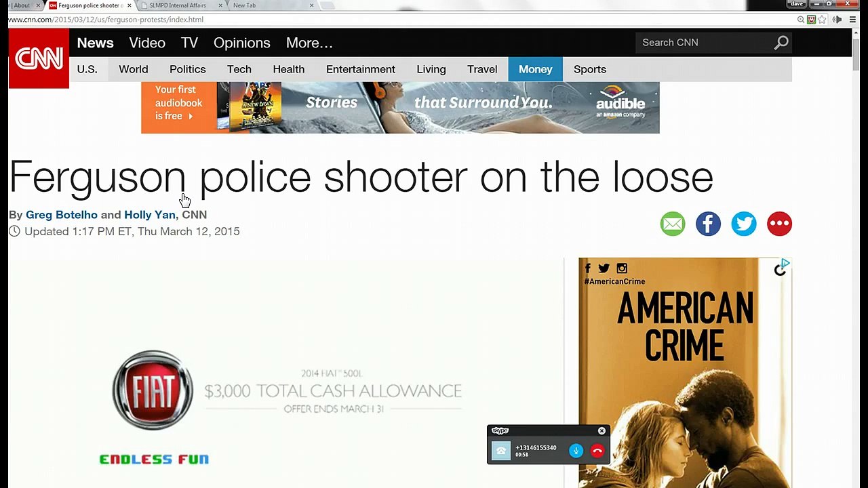Viewport: 868px width, 488px height.
Task: Click Twitter icon in American Crime ad
Action: [x=604, y=268]
